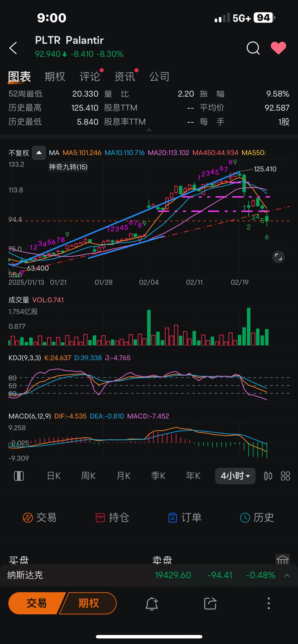Screen dimensions: 298x644
Task: Open the 4小时 interval dropdown
Action: point(235,476)
